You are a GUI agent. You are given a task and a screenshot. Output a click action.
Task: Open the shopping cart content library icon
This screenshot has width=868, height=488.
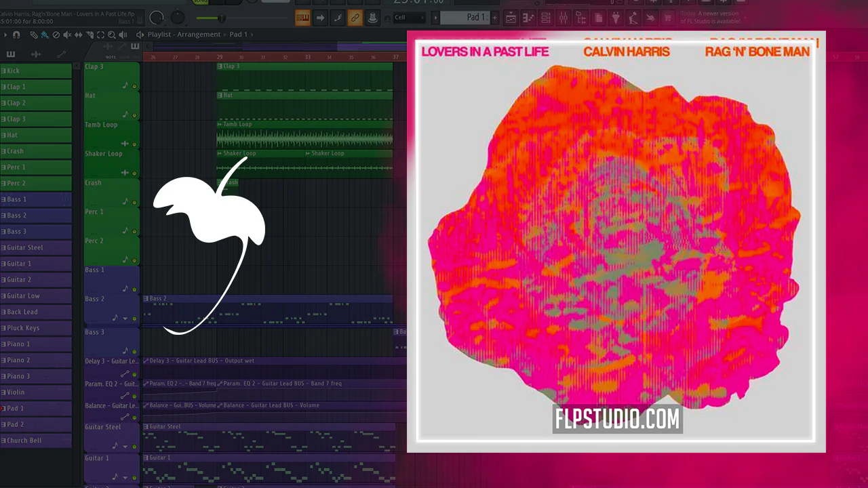(668, 18)
